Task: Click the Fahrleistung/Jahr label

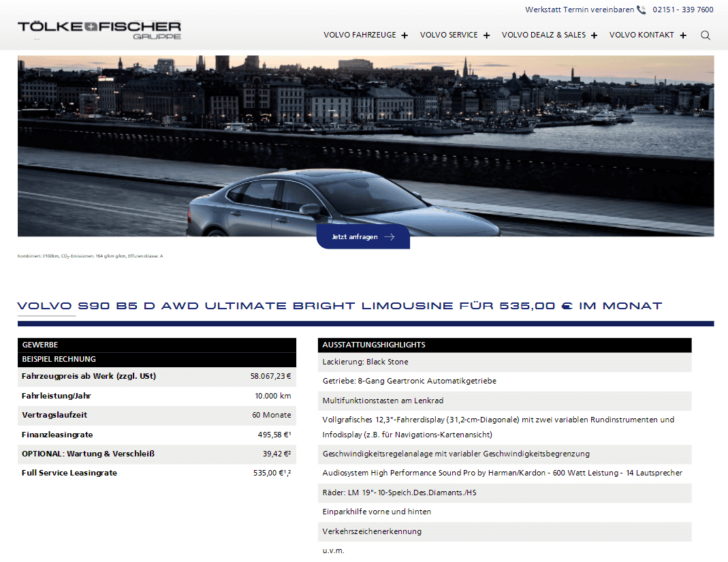Action: 56,396
